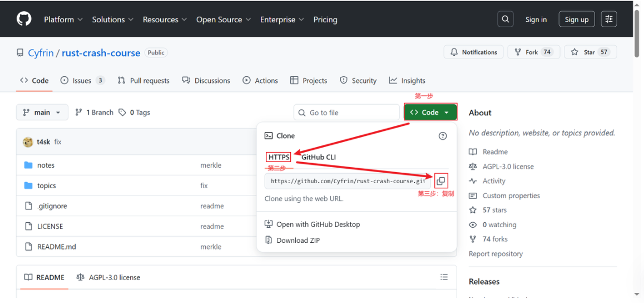
Task: View the 74 forks link
Action: click(488, 240)
